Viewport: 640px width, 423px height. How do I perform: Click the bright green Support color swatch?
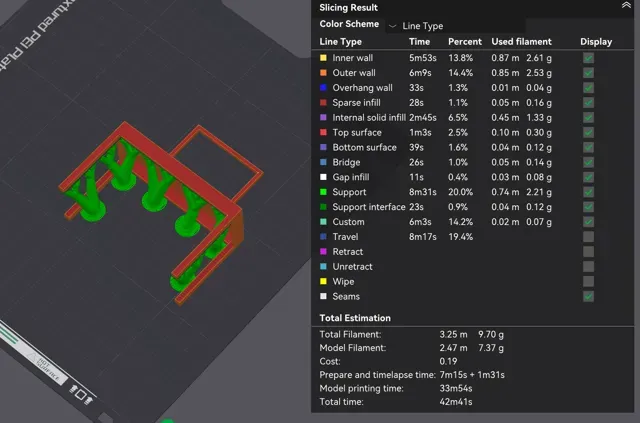point(323,192)
